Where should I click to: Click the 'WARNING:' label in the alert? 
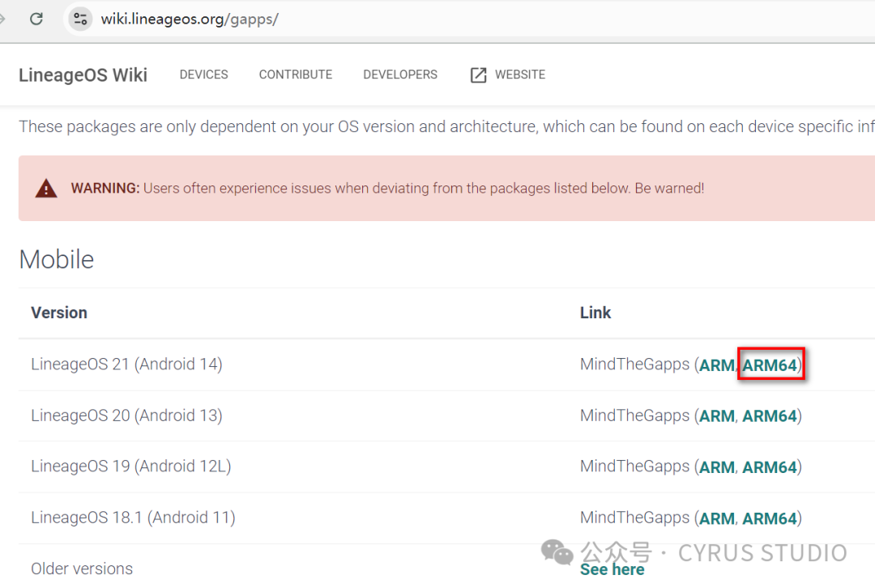105,189
